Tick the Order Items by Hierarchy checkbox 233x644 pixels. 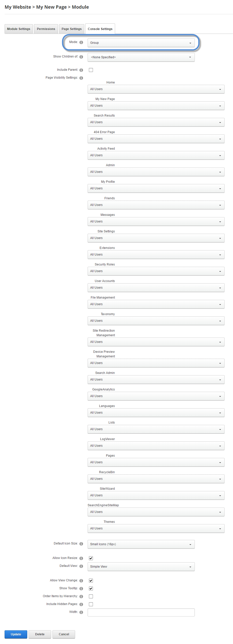coord(91,596)
